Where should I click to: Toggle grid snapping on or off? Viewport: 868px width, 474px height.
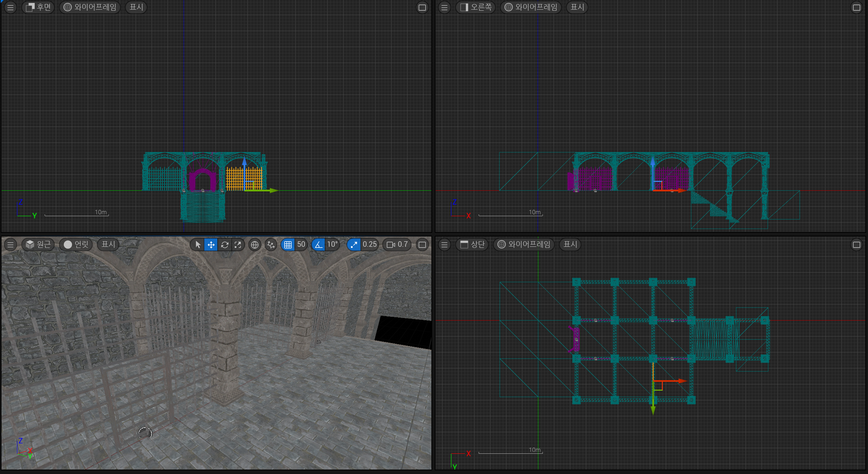point(288,245)
